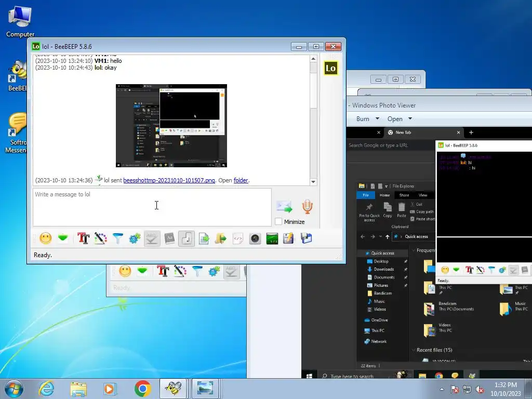Click the funnel icon in background BeeBEEP window
This screenshot has height=399, width=532.
(x=197, y=271)
